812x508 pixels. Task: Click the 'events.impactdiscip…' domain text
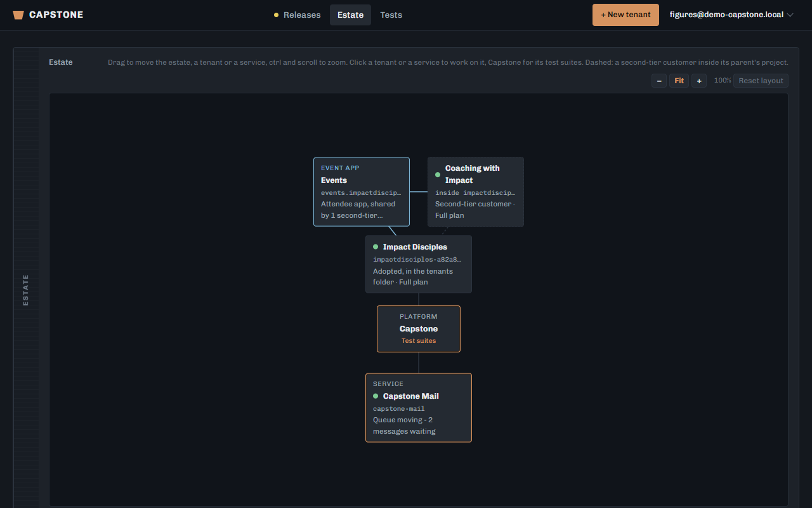point(362,192)
